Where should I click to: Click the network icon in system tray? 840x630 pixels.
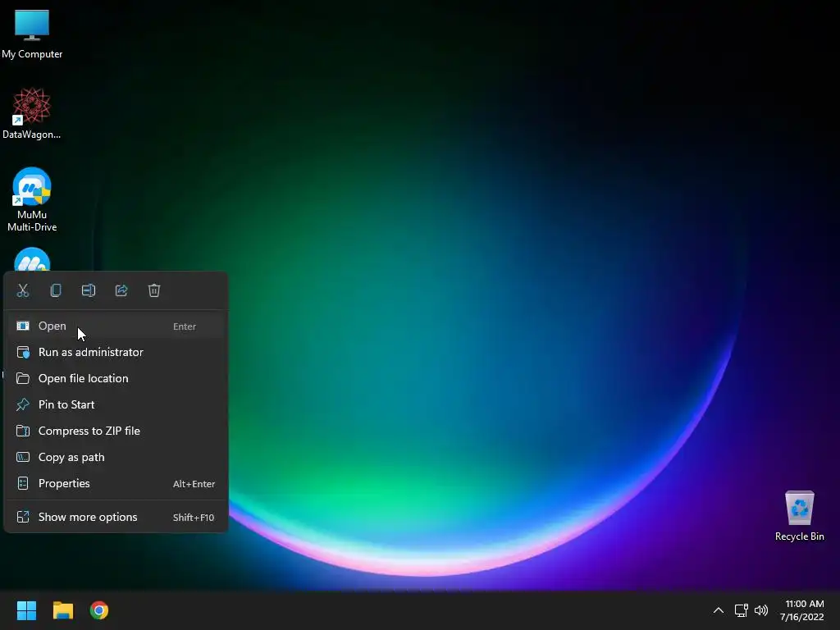click(741, 610)
